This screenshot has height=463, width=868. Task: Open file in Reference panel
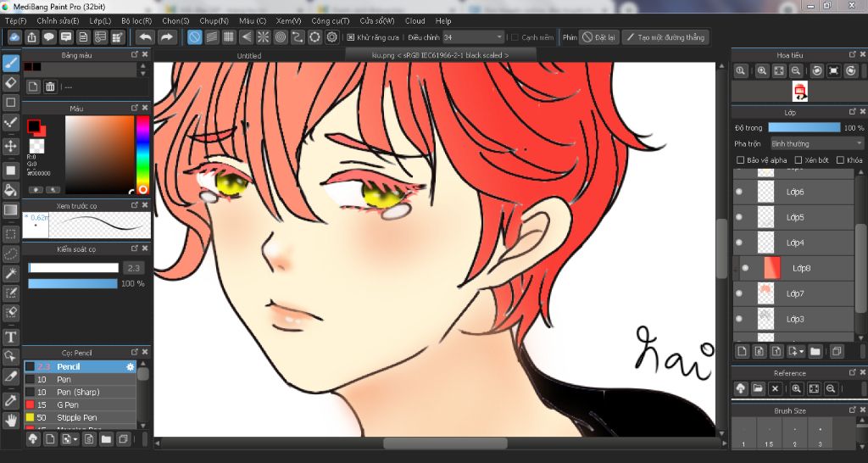[758, 388]
